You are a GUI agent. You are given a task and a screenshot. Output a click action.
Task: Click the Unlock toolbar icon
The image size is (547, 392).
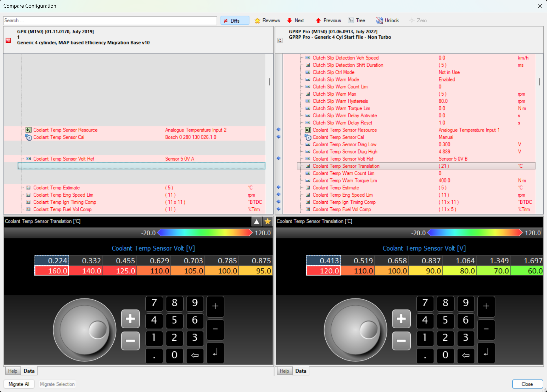tap(379, 21)
